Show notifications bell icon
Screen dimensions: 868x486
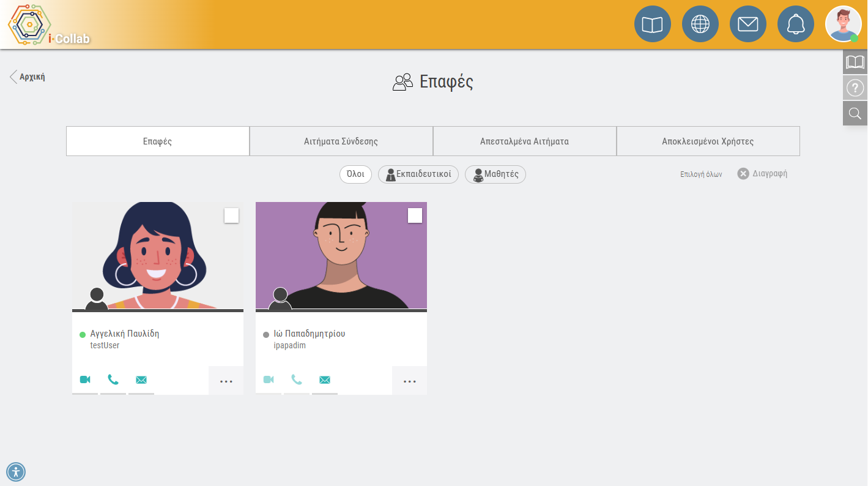[796, 24]
